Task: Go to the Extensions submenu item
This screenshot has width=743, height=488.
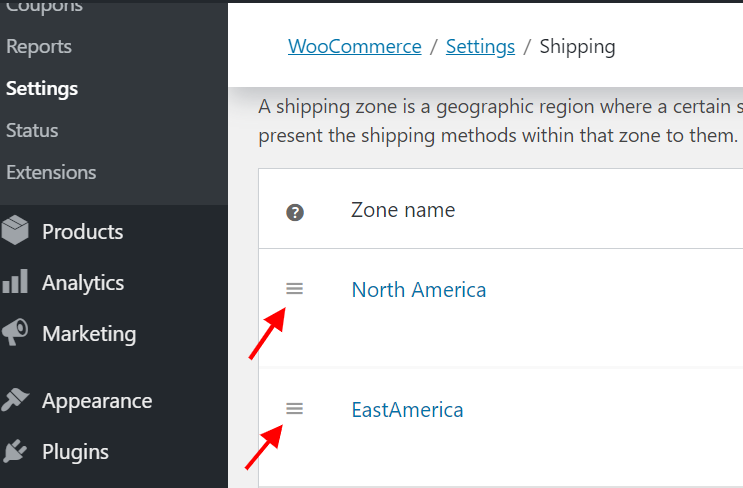Action: 51,172
